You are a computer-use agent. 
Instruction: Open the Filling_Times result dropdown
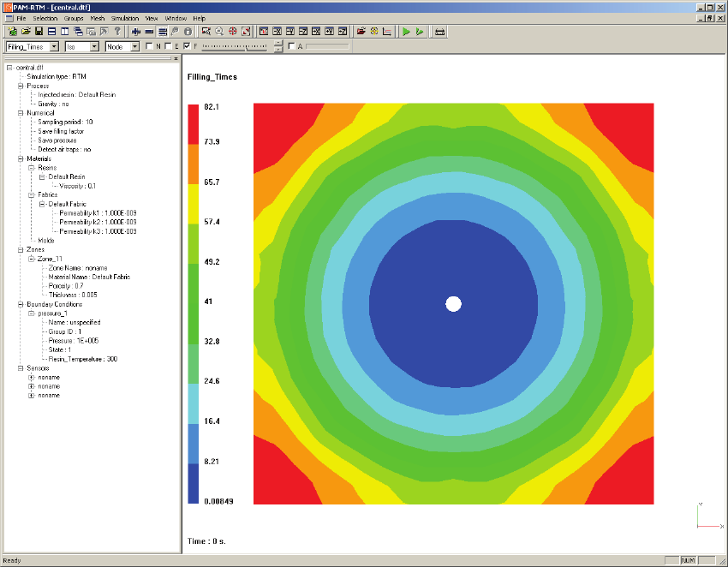point(54,46)
